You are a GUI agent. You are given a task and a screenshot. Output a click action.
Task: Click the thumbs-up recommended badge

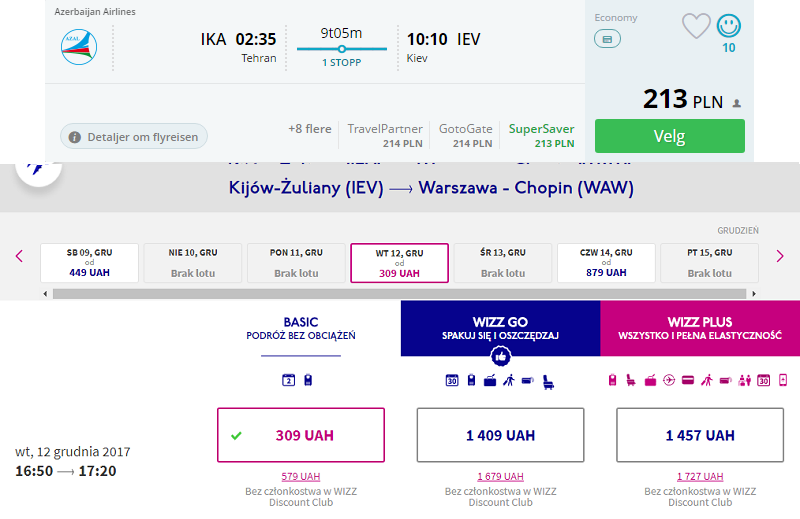pos(501,356)
